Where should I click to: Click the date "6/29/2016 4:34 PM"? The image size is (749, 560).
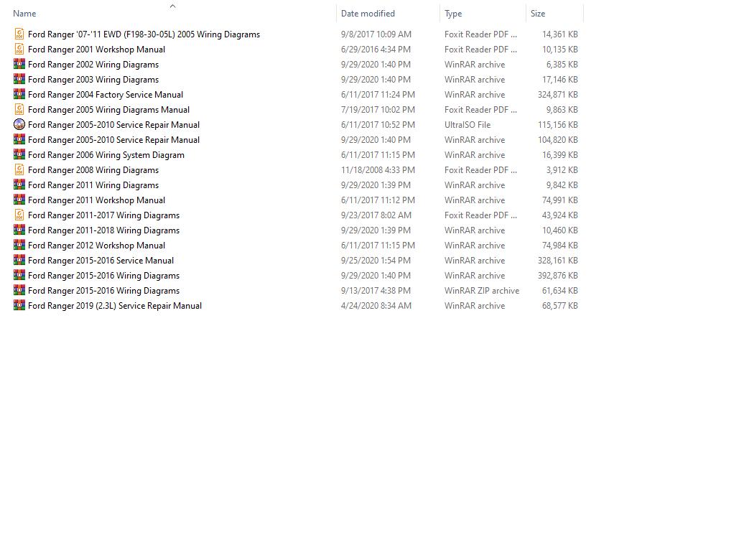click(x=376, y=49)
